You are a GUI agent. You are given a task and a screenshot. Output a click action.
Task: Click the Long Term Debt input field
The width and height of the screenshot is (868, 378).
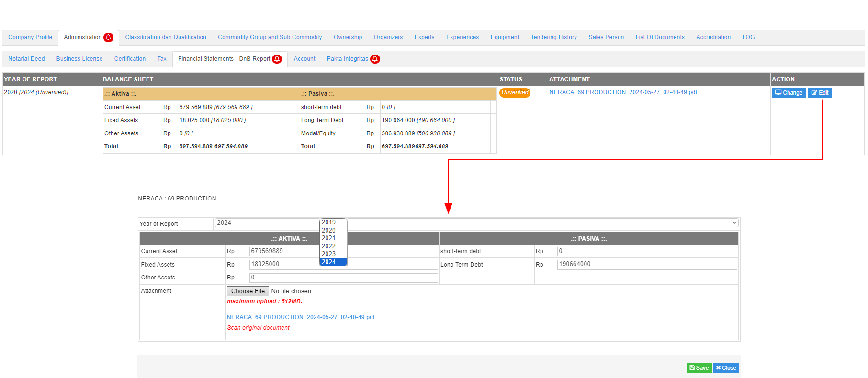[646, 264]
